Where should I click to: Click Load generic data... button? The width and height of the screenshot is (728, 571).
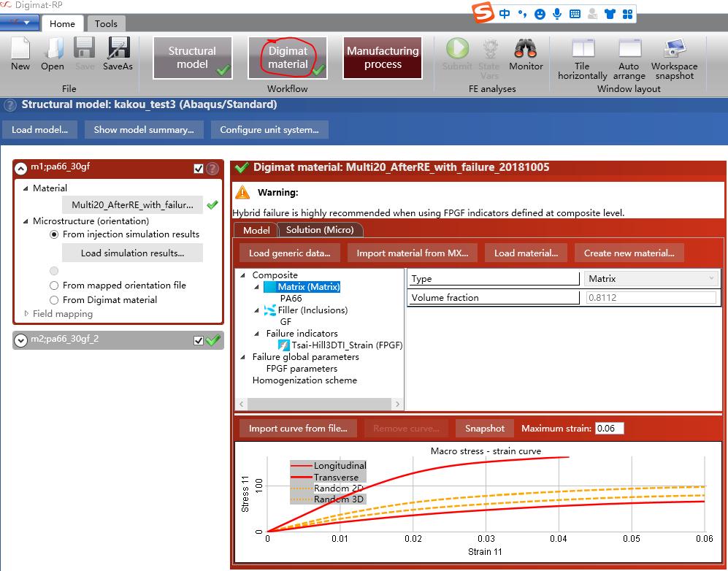(x=290, y=253)
